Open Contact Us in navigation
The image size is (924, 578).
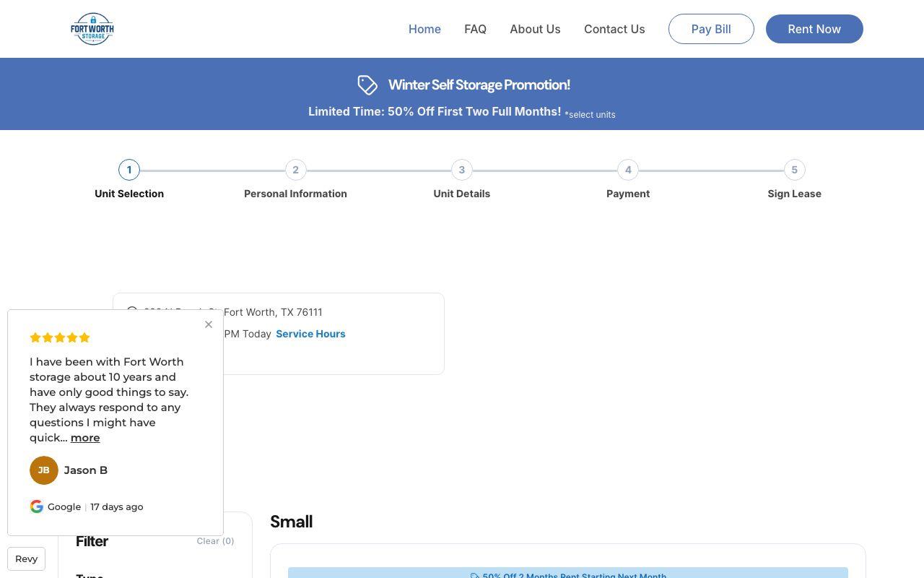point(614,29)
